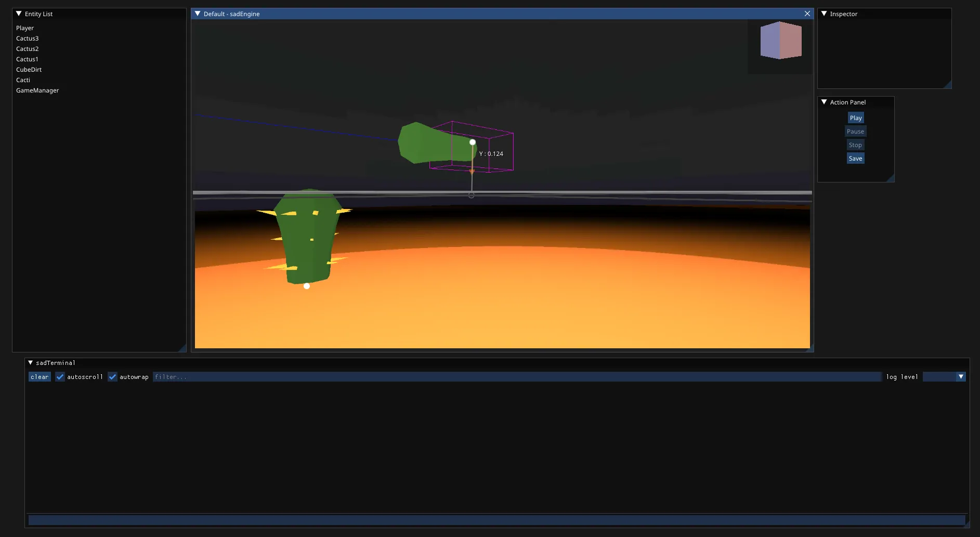Select the Player entity
This screenshot has width=980, height=537.
coord(25,28)
